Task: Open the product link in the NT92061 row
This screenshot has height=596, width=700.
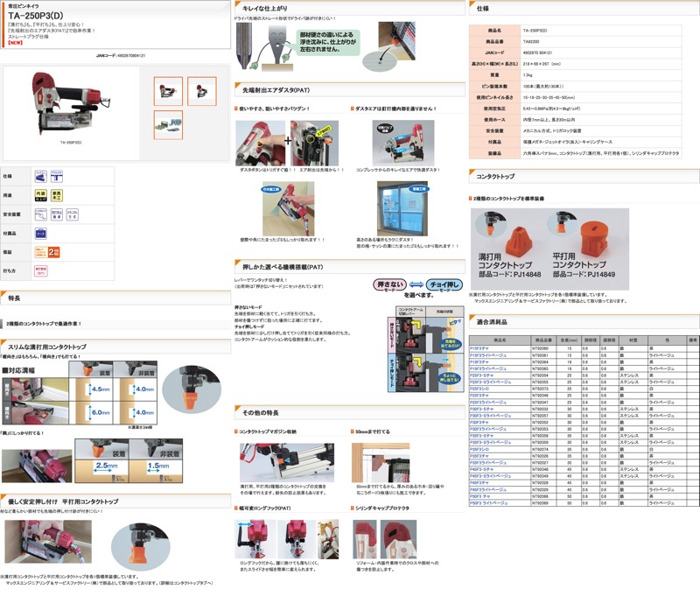Action: (x=488, y=355)
